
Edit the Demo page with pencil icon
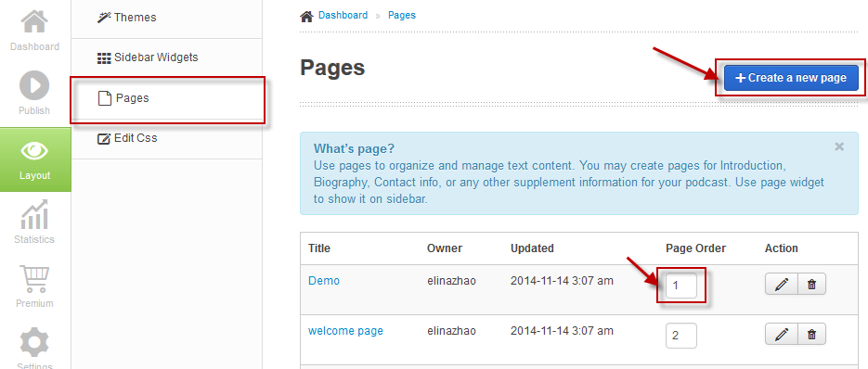[782, 285]
